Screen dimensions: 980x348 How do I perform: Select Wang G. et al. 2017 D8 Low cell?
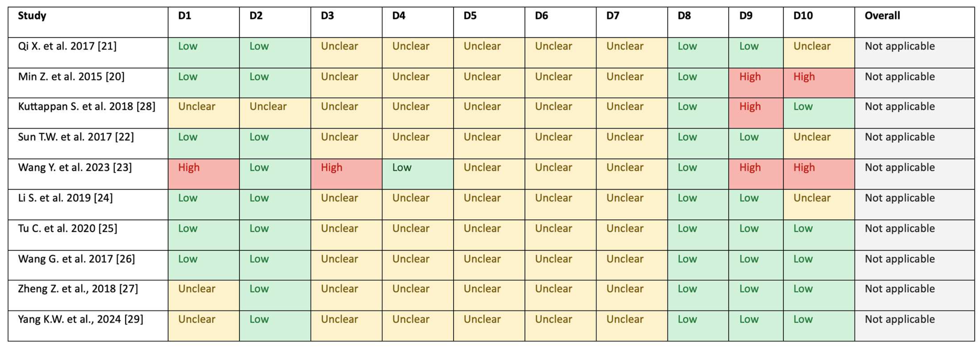pos(698,265)
